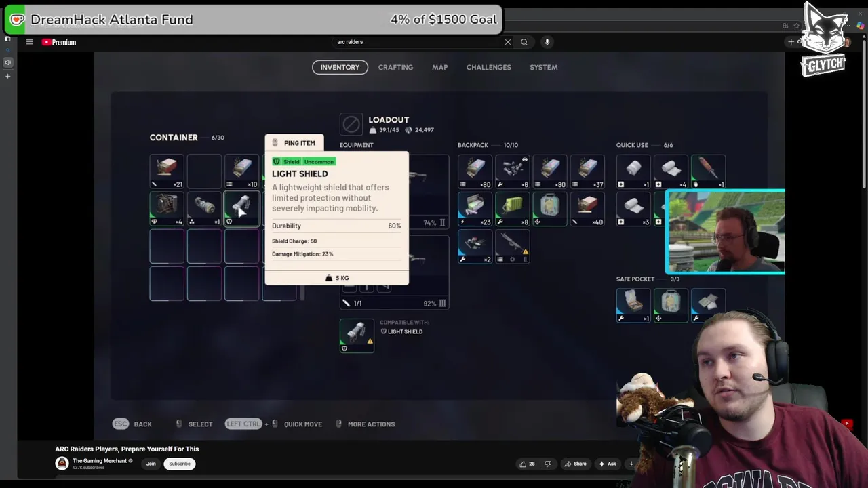This screenshot has width=868, height=488.
Task: Select the red ammo box stacked ×21 in Container
Action: pyautogui.click(x=167, y=171)
